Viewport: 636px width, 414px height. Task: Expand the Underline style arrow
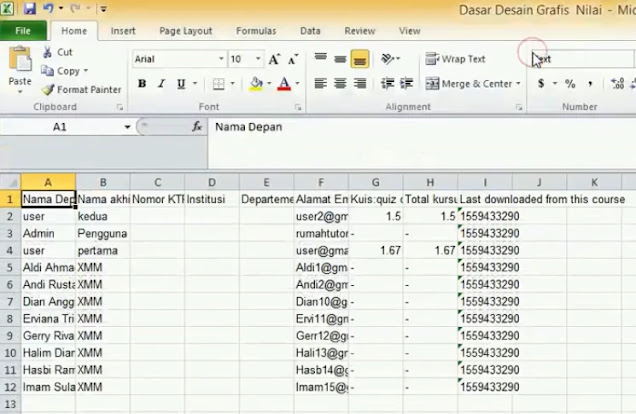(x=195, y=84)
